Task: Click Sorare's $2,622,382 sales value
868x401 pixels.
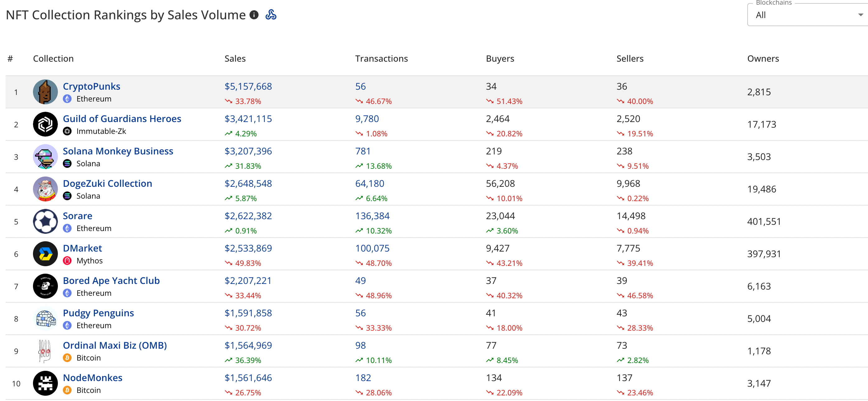Action: [248, 216]
